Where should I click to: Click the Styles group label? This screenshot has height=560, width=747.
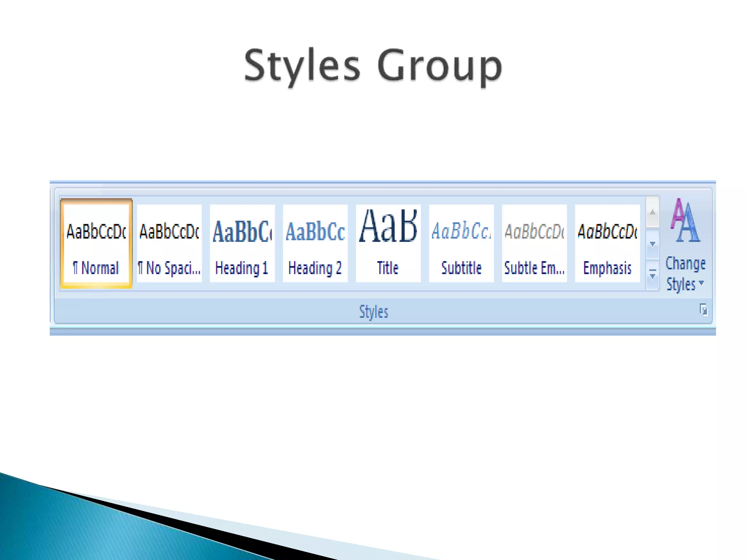pyautogui.click(x=373, y=312)
